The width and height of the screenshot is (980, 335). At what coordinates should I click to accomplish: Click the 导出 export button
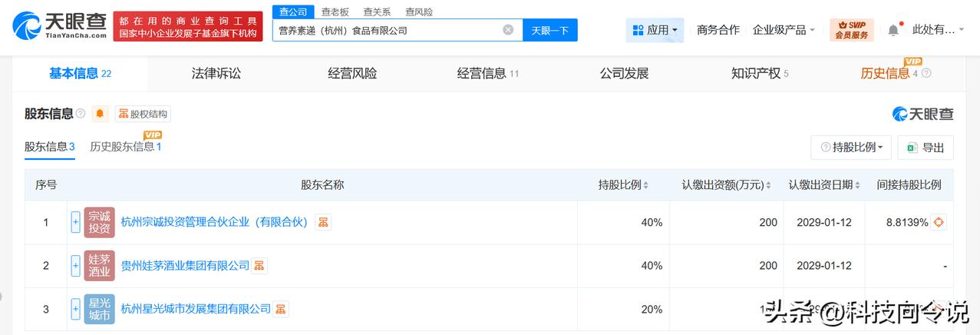tap(926, 147)
